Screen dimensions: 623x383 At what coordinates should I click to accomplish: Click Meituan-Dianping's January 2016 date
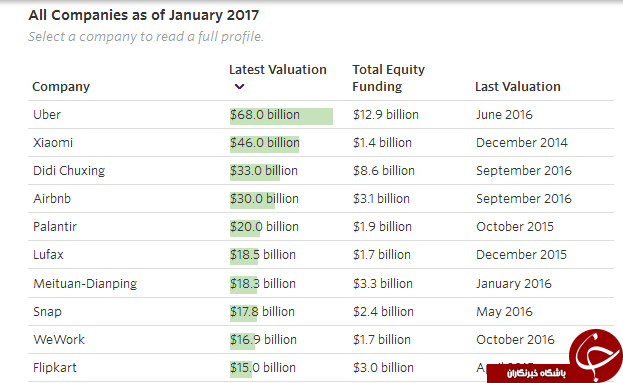(x=514, y=284)
